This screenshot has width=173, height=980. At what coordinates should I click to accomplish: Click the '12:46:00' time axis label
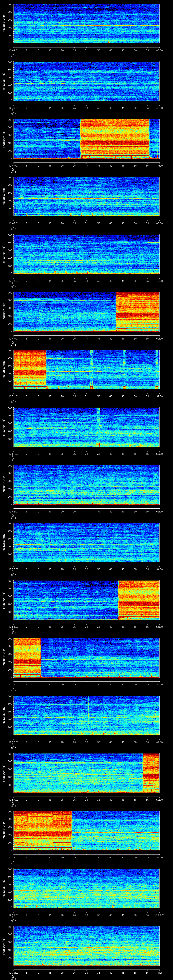pyautogui.click(x=13, y=166)
